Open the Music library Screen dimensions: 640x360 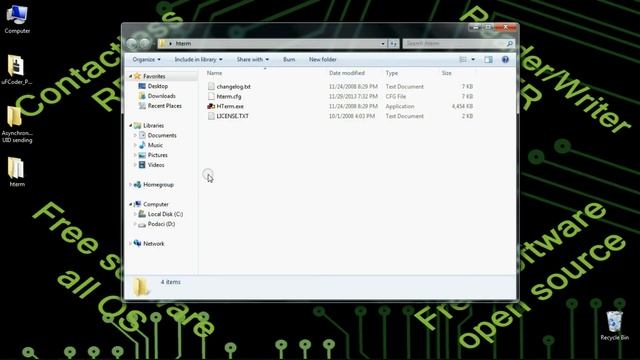(x=155, y=145)
